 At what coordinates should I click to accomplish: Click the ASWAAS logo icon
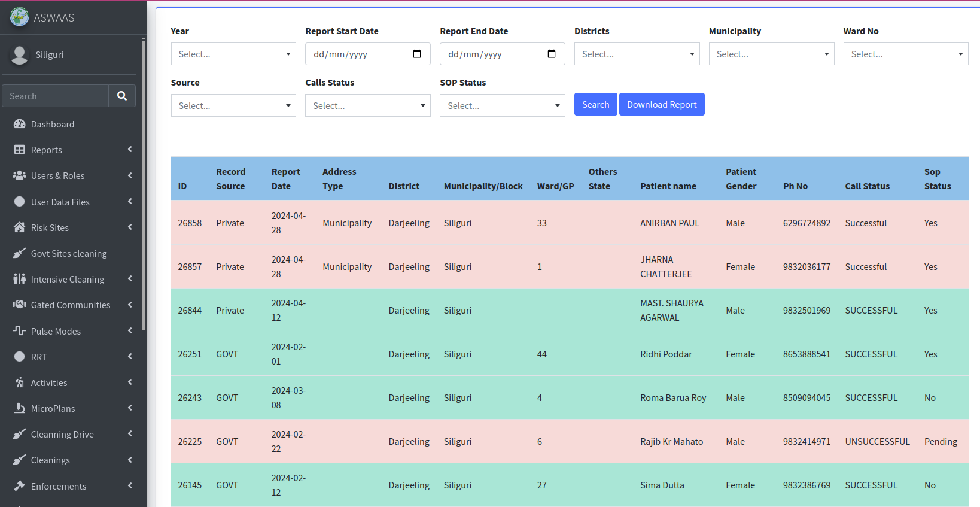pyautogui.click(x=19, y=17)
